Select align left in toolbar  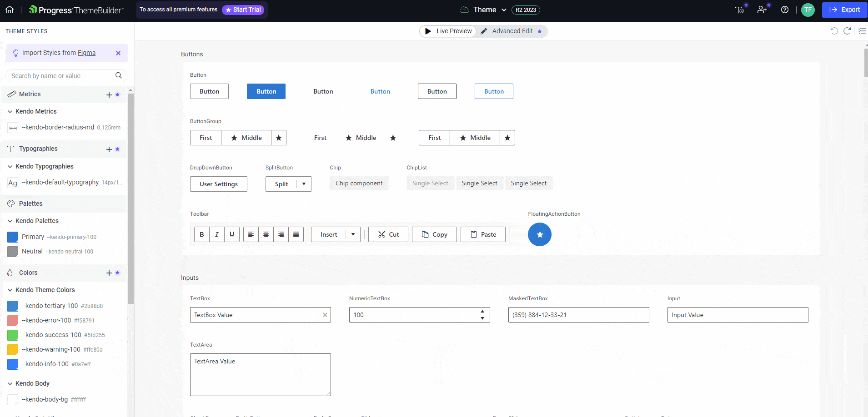[251, 234]
